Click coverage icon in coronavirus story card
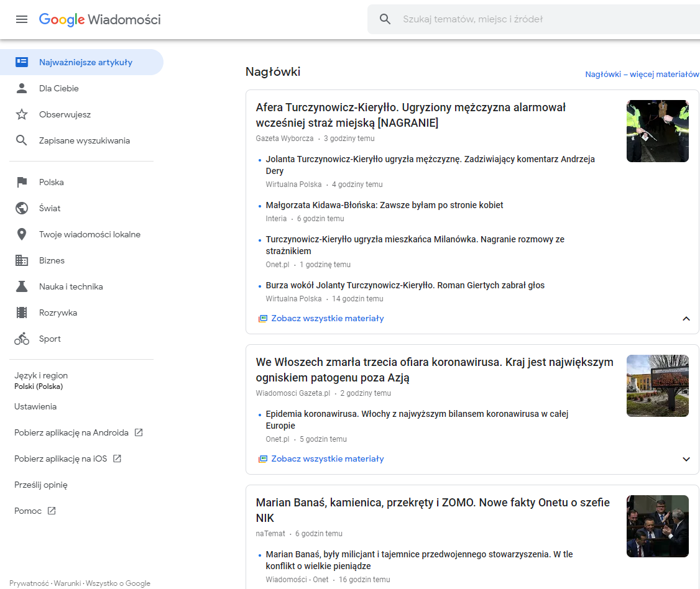Image resolution: width=700 pixels, height=589 pixels. click(x=262, y=459)
